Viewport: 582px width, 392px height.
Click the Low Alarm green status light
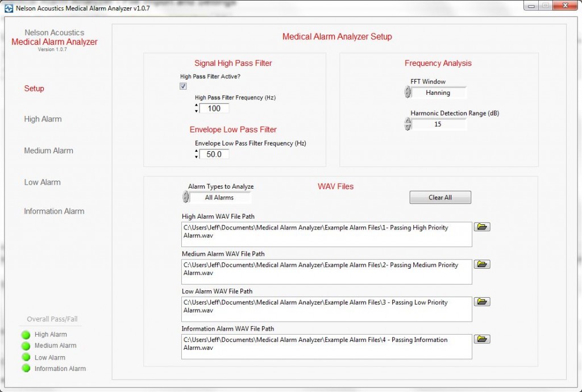[x=26, y=357]
